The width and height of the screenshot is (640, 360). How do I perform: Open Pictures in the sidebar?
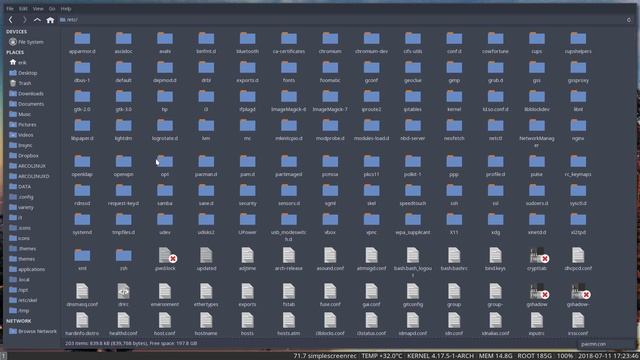pyautogui.click(x=23, y=124)
